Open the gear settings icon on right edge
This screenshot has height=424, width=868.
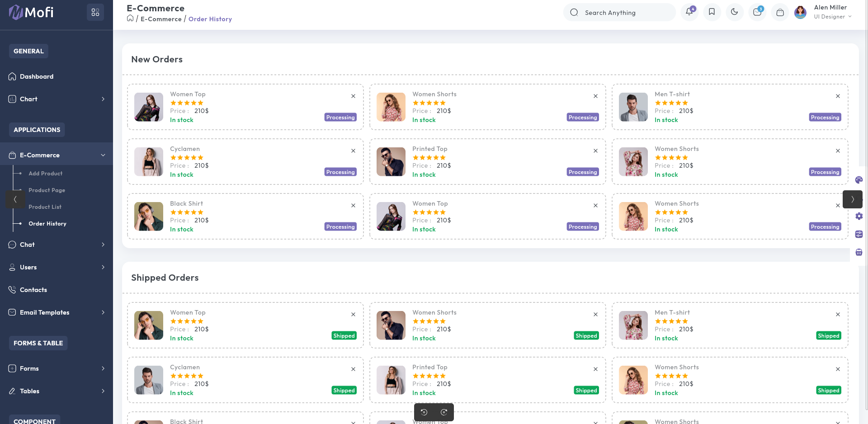click(x=859, y=216)
